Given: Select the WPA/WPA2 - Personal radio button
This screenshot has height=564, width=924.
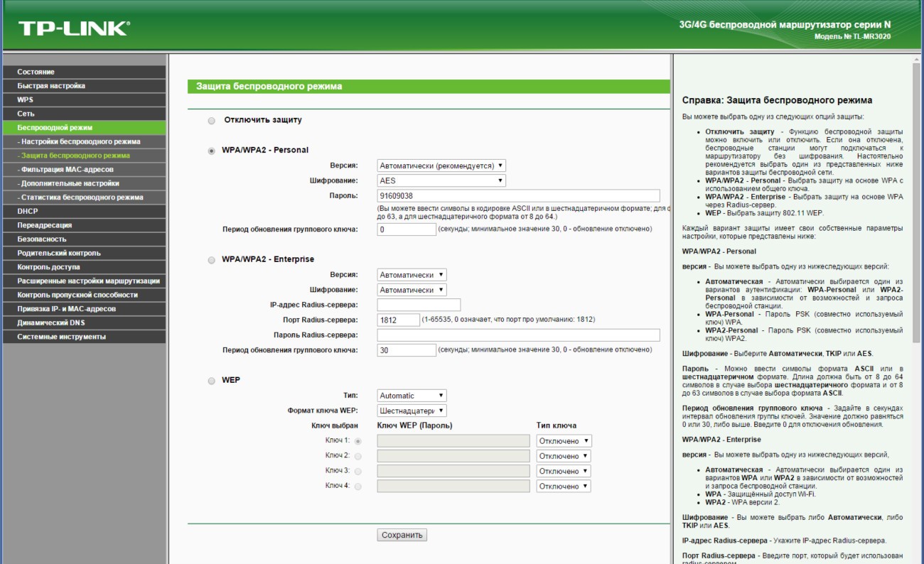Looking at the screenshot, I should coord(211,151).
